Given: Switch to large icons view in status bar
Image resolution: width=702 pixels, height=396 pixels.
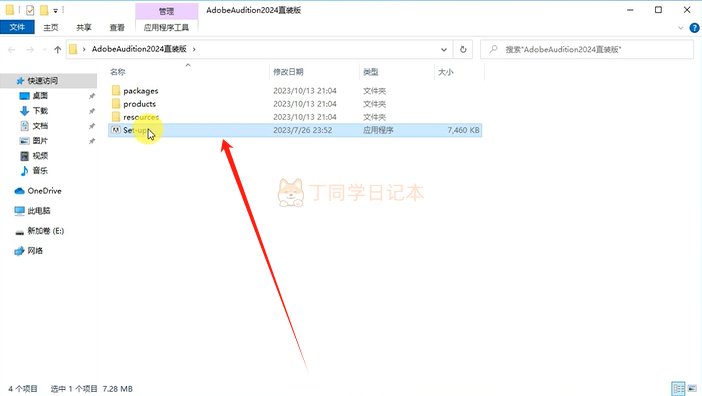Looking at the screenshot, I should 692,388.
